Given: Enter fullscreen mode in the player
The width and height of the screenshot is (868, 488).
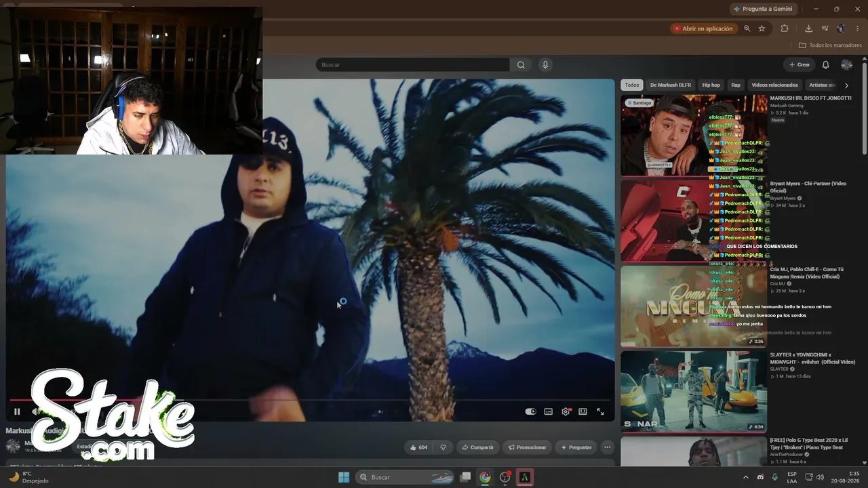Looking at the screenshot, I should [600, 411].
